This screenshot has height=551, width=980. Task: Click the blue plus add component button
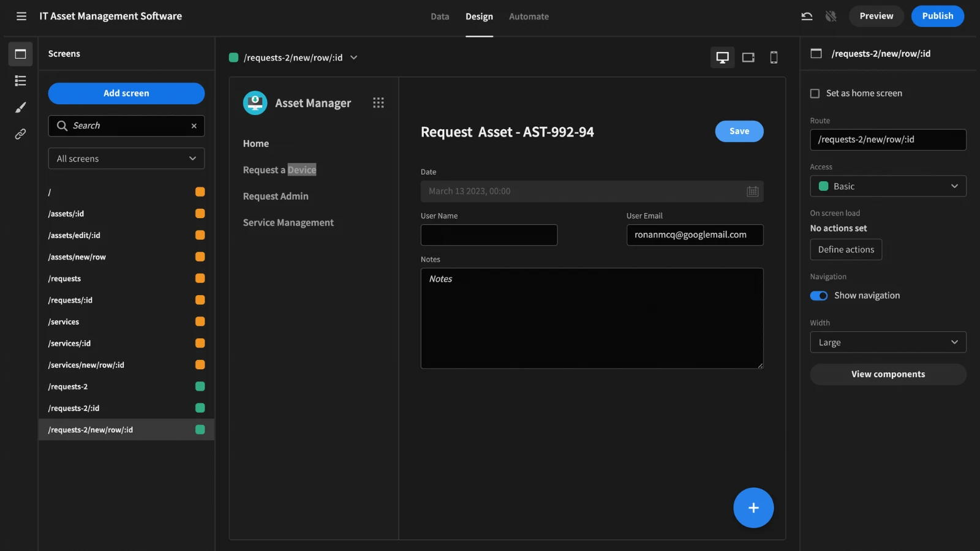pyautogui.click(x=753, y=508)
